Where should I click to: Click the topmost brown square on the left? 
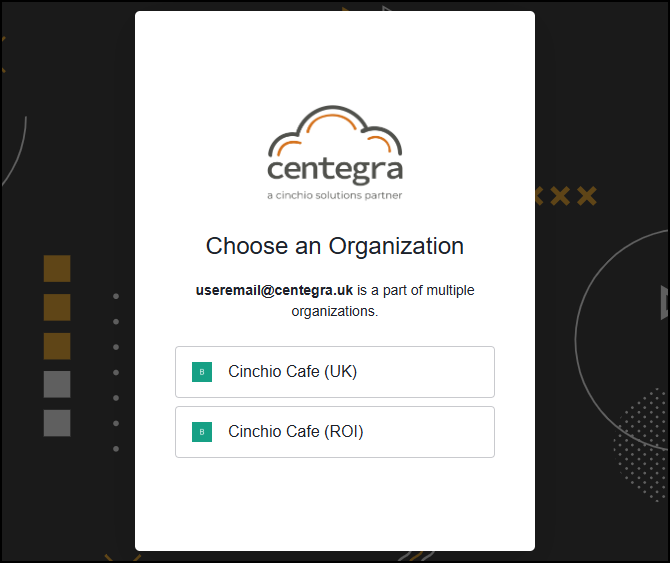(57, 268)
